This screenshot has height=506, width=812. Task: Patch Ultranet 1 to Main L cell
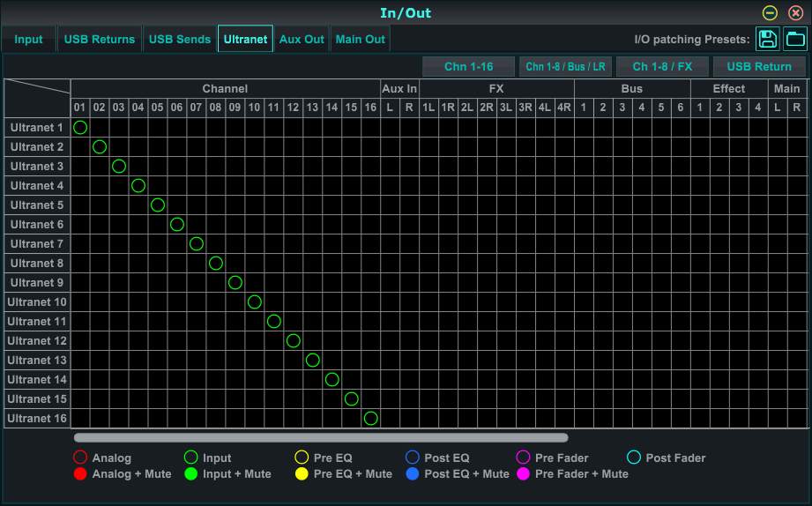pos(778,128)
